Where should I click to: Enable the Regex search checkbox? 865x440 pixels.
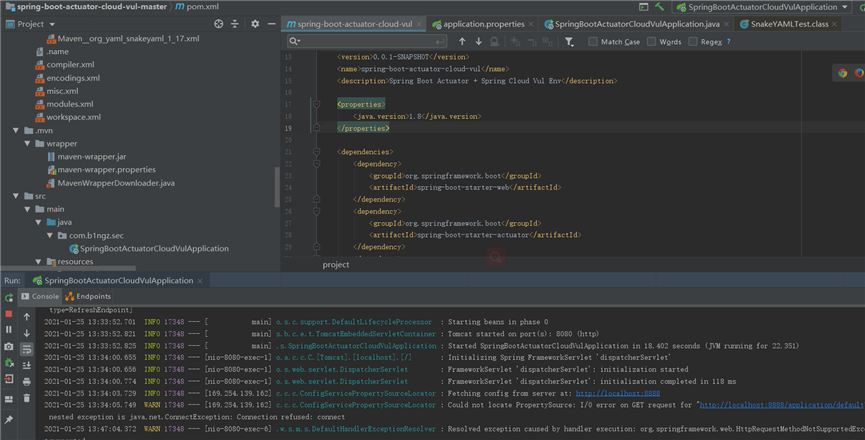tap(693, 41)
